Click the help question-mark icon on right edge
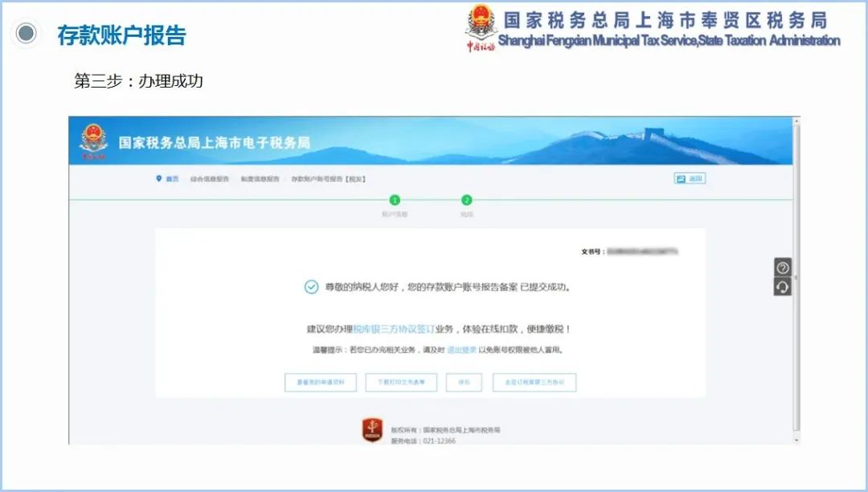868x492 pixels. tap(782, 268)
